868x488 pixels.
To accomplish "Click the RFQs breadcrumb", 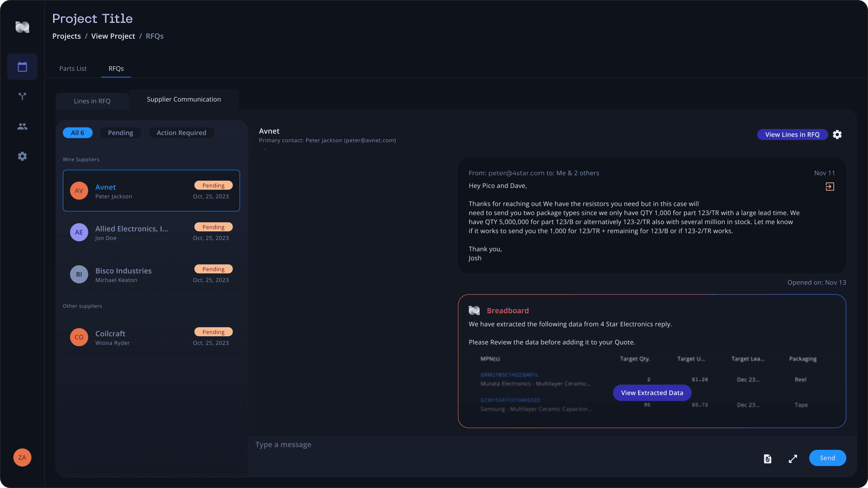I will (x=154, y=36).
